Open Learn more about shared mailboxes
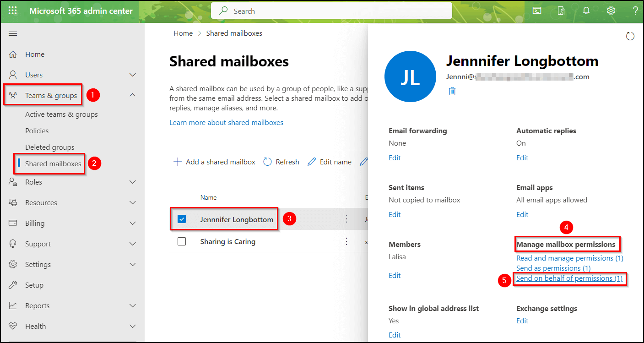This screenshot has width=644, height=343. [226, 122]
